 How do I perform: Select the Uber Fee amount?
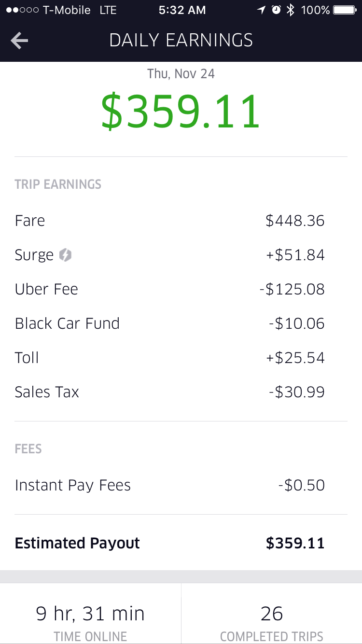pyautogui.click(x=292, y=289)
